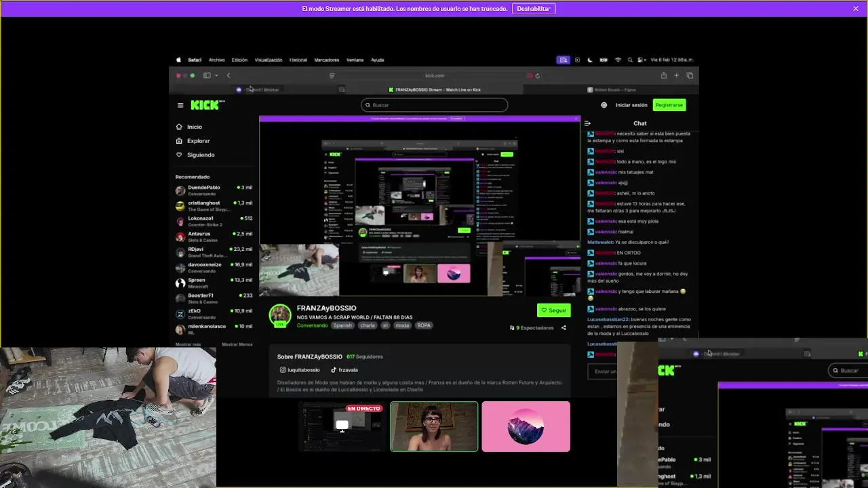Open the DuendePablo recommended channel
This screenshot has width=868, height=488.
(214, 190)
